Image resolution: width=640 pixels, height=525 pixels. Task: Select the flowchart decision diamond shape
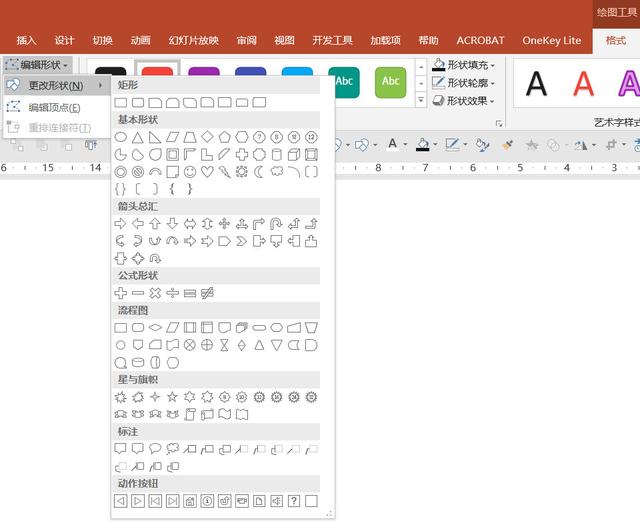pyautogui.click(x=155, y=327)
